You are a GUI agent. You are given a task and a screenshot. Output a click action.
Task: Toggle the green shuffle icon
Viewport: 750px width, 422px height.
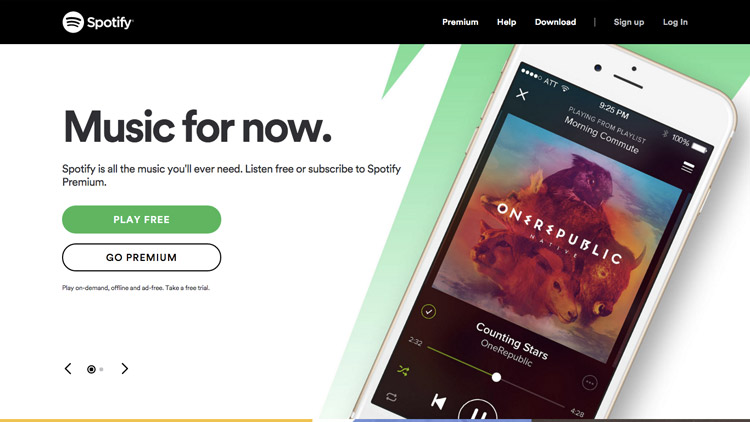coord(403,370)
